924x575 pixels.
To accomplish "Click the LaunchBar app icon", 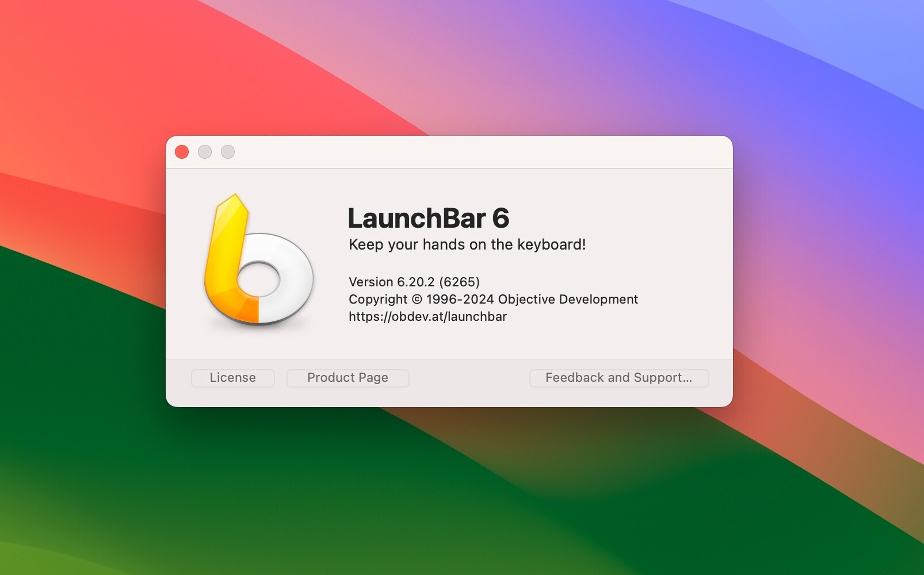I will [258, 260].
